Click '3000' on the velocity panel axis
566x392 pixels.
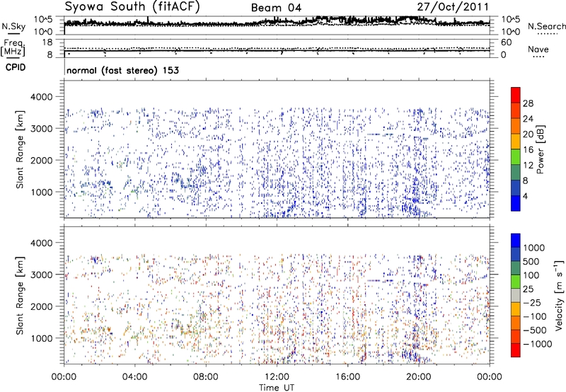click(41, 275)
